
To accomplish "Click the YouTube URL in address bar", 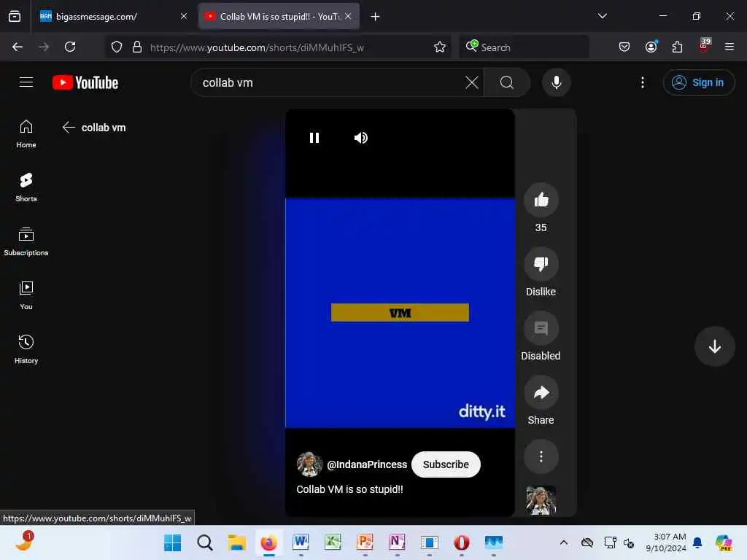I will coord(258,47).
